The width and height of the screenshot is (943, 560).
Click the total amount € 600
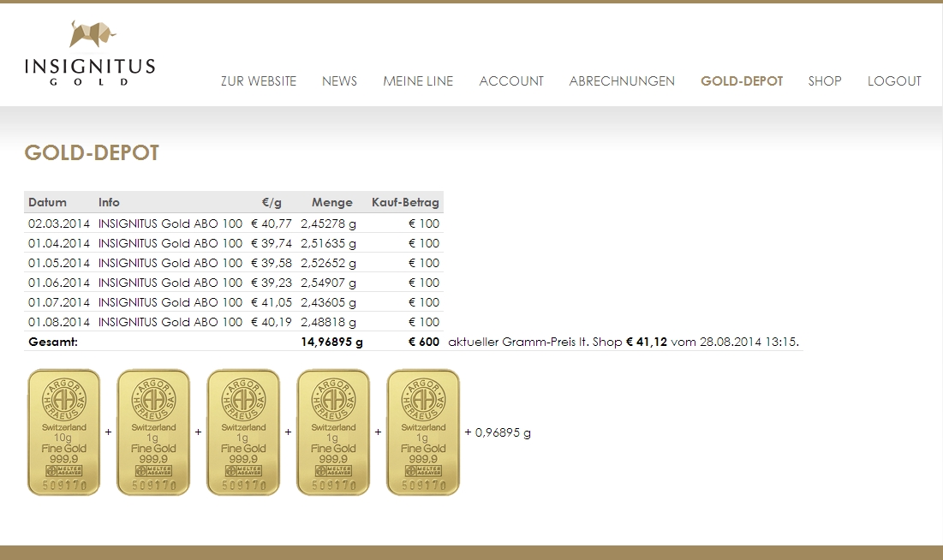tap(424, 342)
